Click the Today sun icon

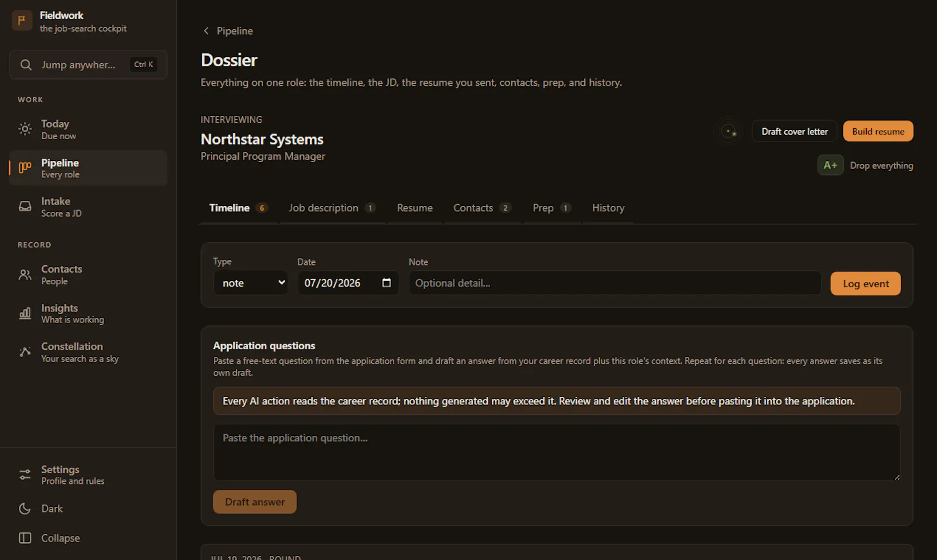25,129
